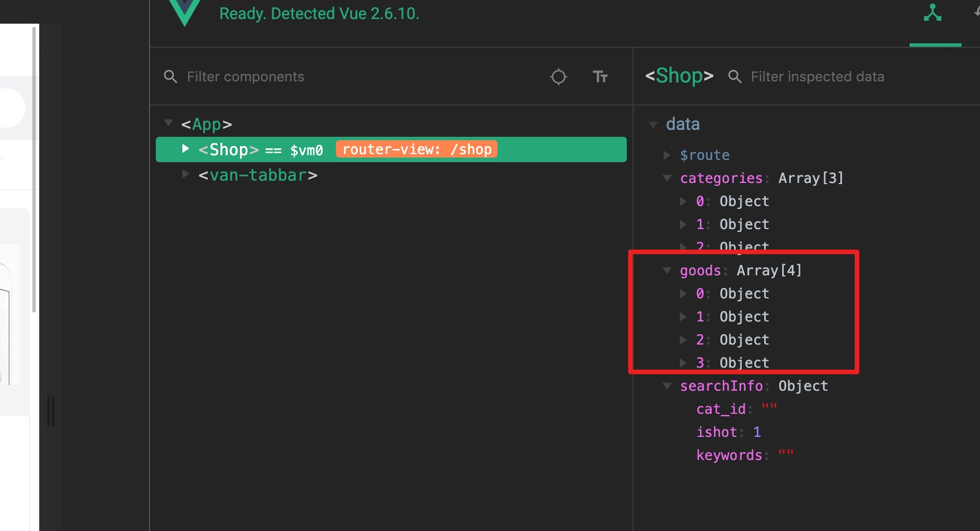The height and width of the screenshot is (531, 980).
Task: Focus the Filter inspected data field
Action: tap(817, 77)
